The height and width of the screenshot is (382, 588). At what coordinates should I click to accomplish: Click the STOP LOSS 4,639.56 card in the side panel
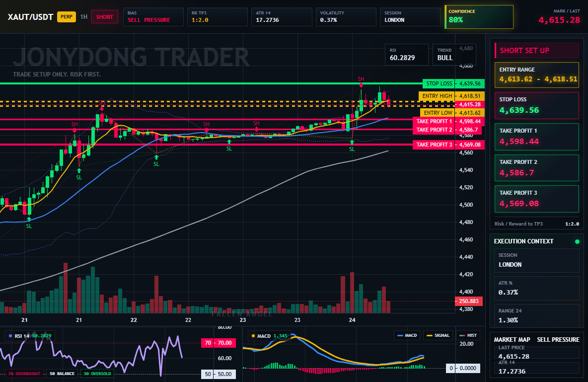tap(537, 105)
